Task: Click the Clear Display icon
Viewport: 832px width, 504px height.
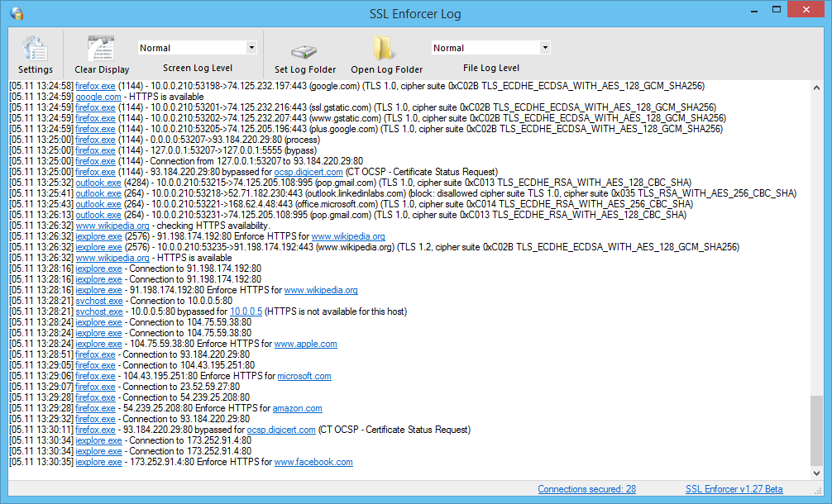Action: [x=102, y=49]
